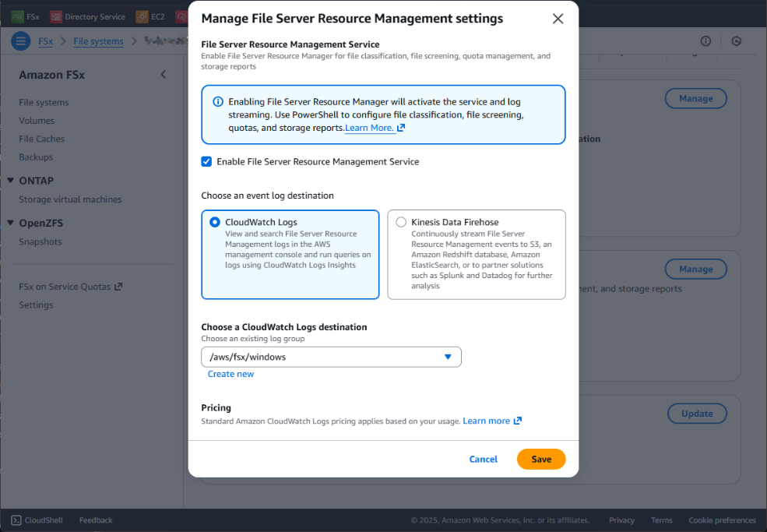Collapse the Amazon FSx navigation panel with the chevron
Image resolution: width=767 pixels, height=532 pixels.
point(164,74)
